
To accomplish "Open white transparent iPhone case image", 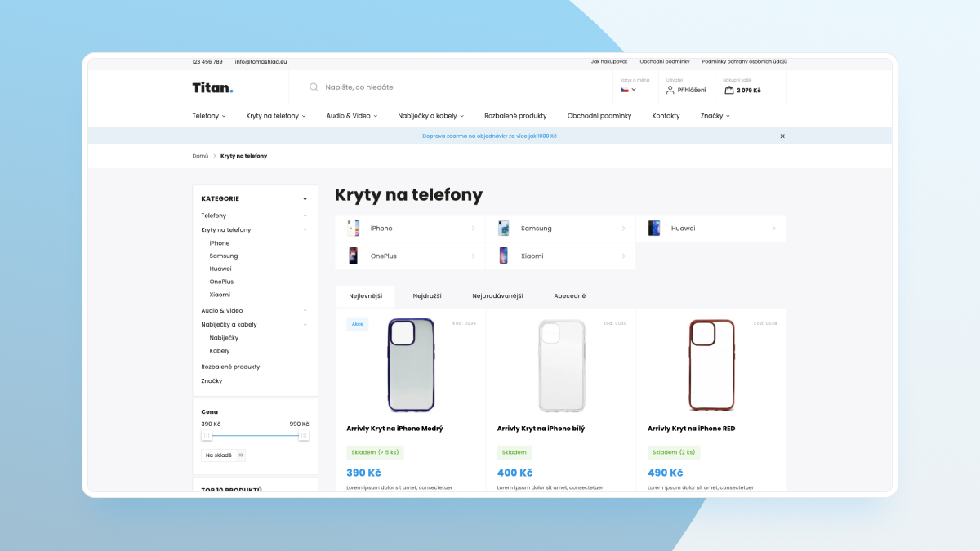I will (562, 365).
